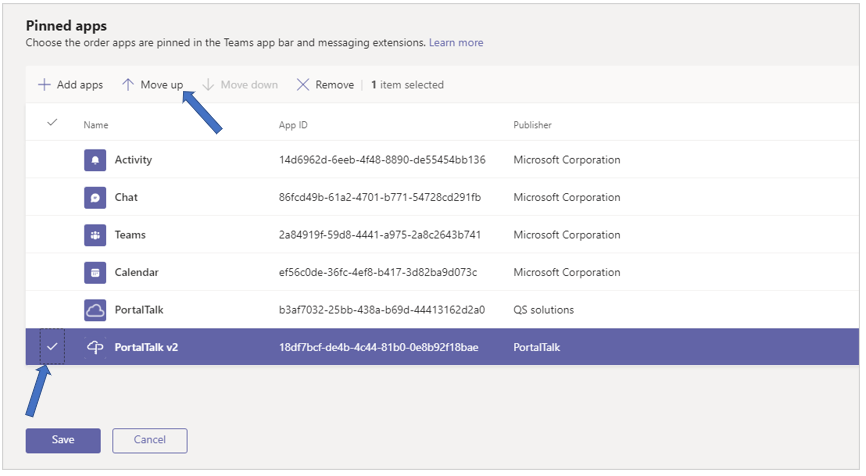This screenshot has width=866, height=476.
Task: Click the Name column header
Action: [x=96, y=125]
